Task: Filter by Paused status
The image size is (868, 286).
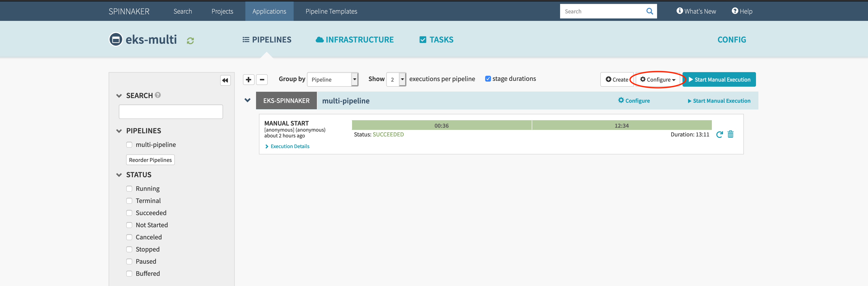Action: (129, 261)
